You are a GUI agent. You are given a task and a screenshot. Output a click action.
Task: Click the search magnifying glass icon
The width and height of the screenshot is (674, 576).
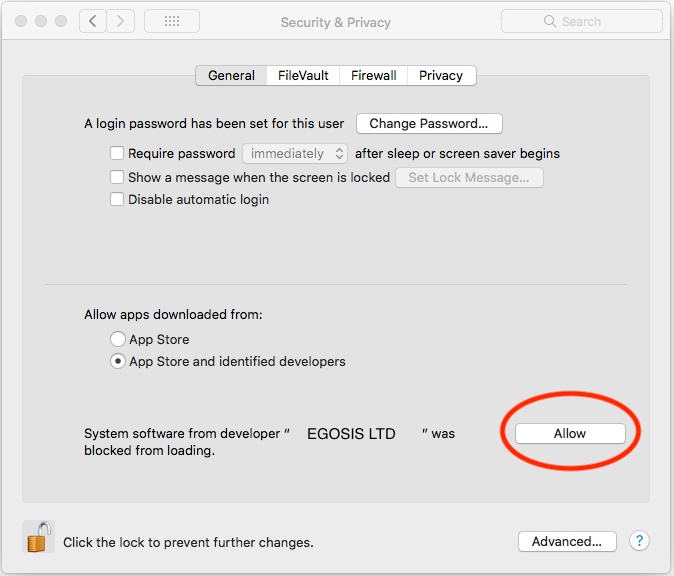point(549,21)
